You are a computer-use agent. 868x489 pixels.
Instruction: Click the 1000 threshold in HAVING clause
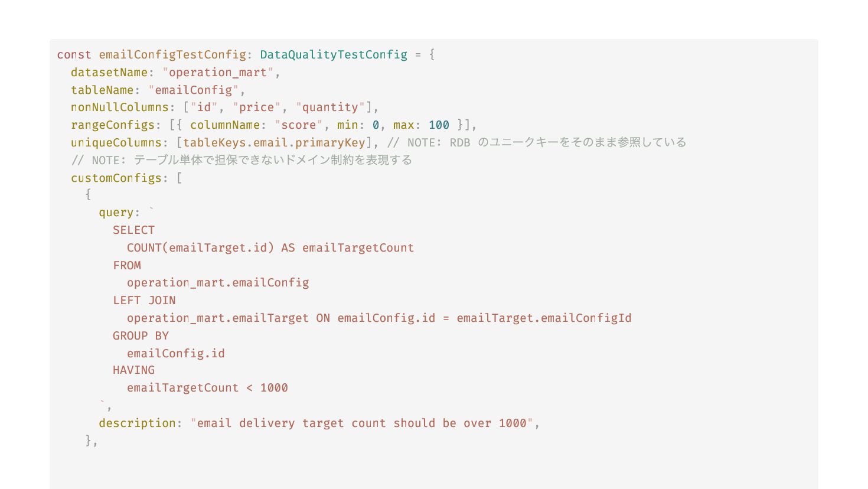(x=274, y=388)
